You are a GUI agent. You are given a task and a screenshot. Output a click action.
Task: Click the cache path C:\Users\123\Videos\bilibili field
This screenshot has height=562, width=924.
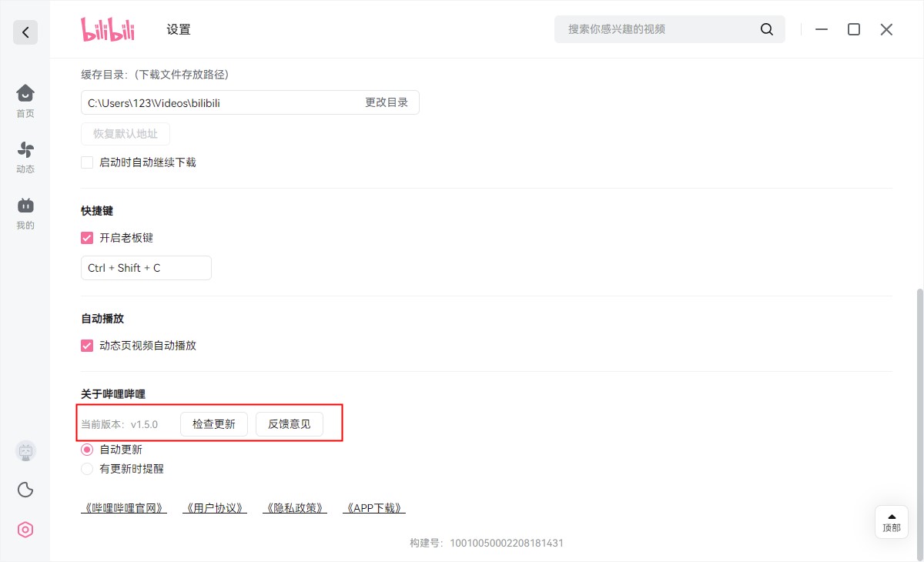pyautogui.click(x=250, y=102)
